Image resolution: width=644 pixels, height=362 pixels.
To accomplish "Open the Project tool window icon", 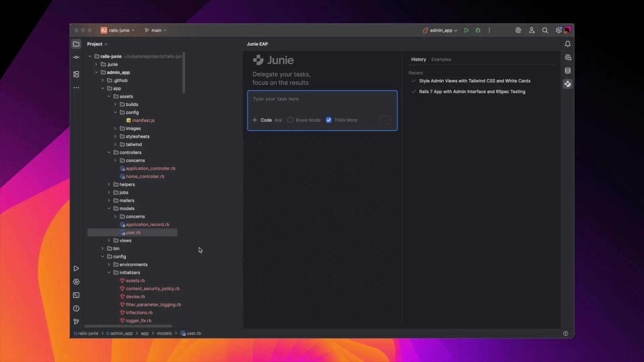I will pos(76,44).
